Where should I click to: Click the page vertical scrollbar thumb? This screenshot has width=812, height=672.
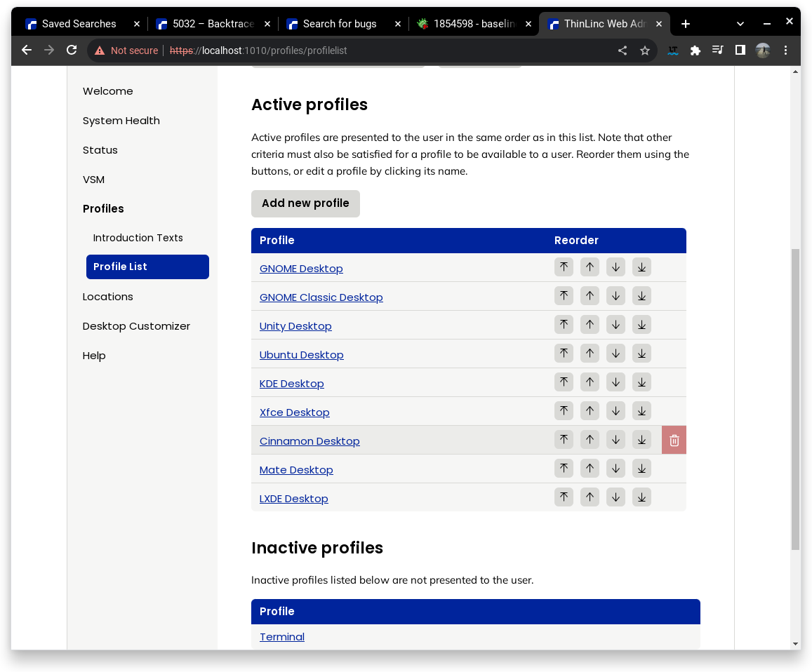(x=795, y=400)
